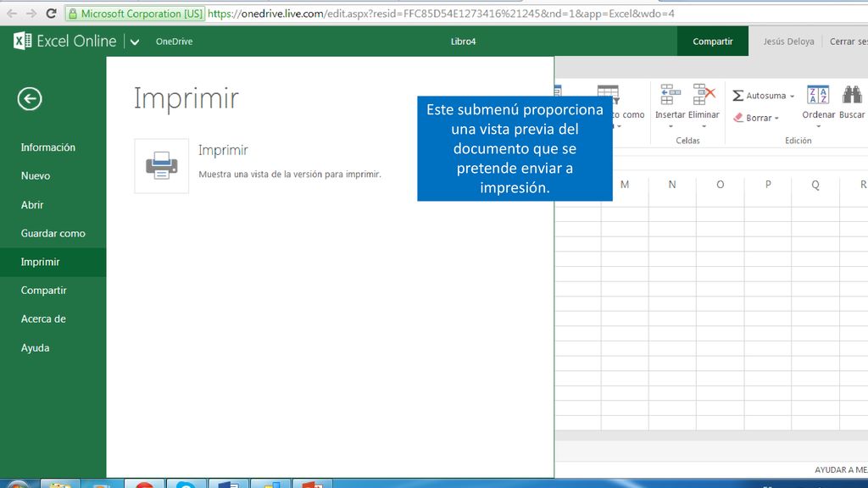Expand the Excel Online app switcher chevron
Screen dimensions: 868x488
[135, 42]
